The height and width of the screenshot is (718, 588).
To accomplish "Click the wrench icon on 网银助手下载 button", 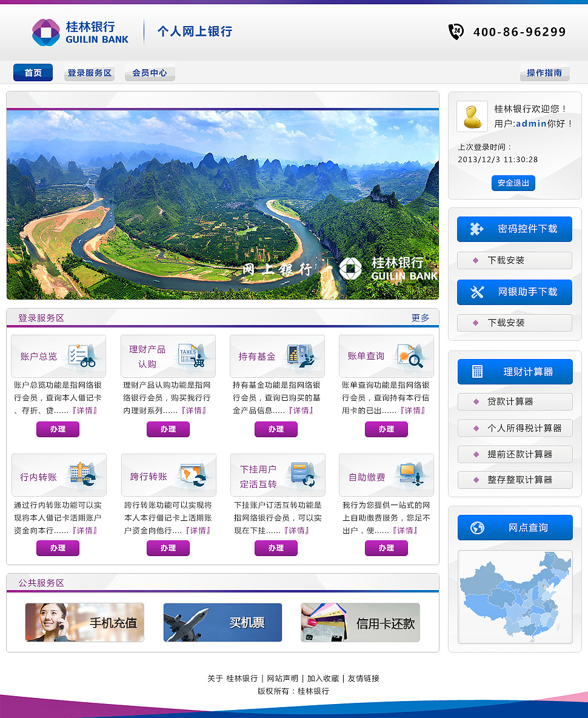I will [x=478, y=292].
